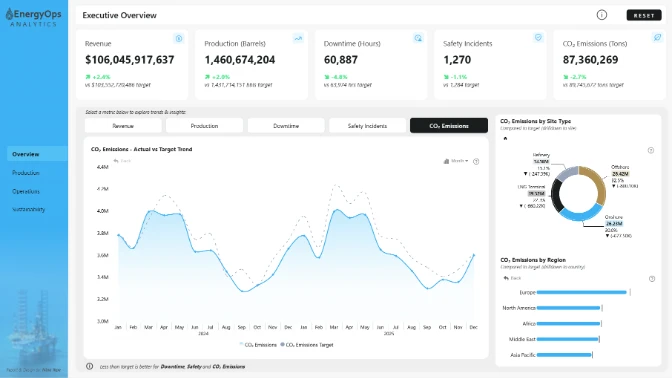
Task: Click the Region chart Back button
Action: 513,278
